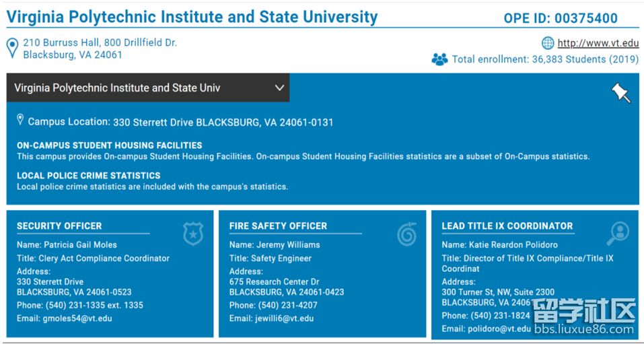Click the Fire Safety Officer heading
The width and height of the screenshot is (644, 344).
click(278, 226)
